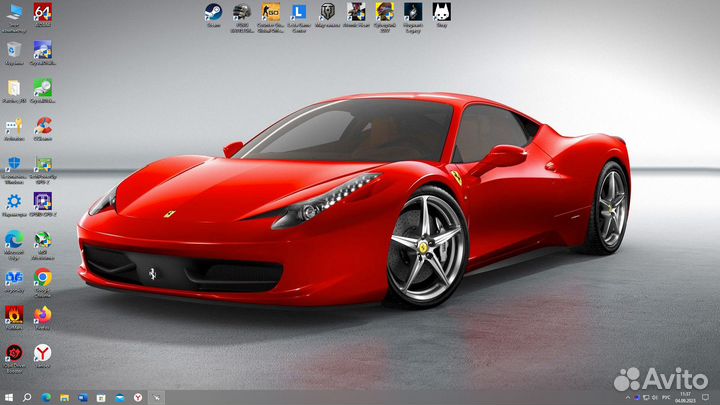Launch the Steam desktop shortcut
The image size is (720, 405).
214,15
